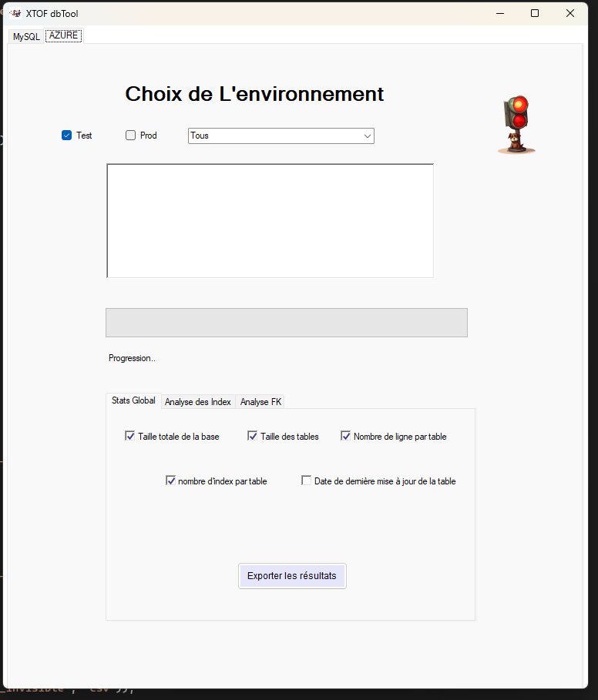
Task: Select the Stats Global tab
Action: [x=133, y=400]
